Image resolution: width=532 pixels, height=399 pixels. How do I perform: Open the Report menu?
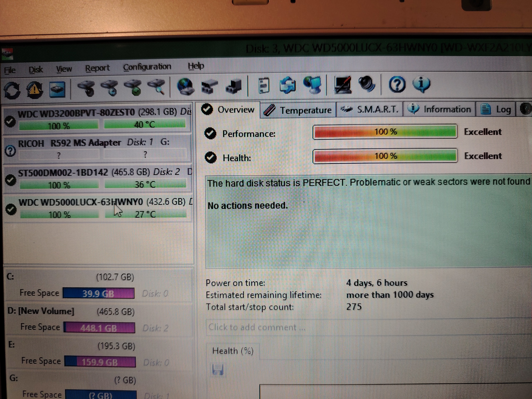click(x=97, y=68)
